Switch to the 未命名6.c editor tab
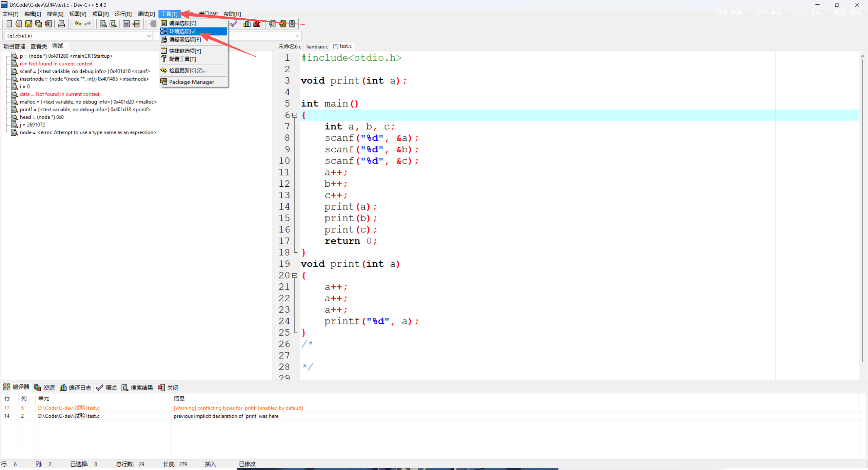This screenshot has height=470, width=868. [x=290, y=46]
